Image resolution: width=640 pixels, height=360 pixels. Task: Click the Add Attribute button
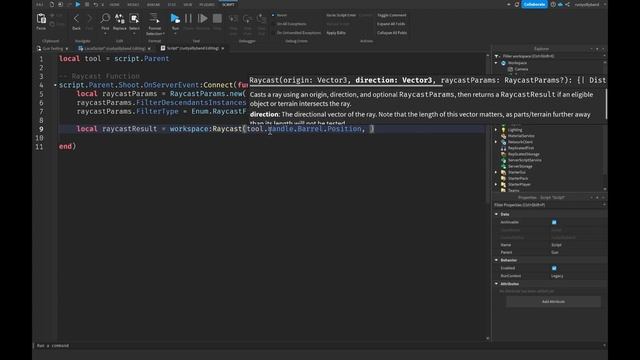[553, 302]
